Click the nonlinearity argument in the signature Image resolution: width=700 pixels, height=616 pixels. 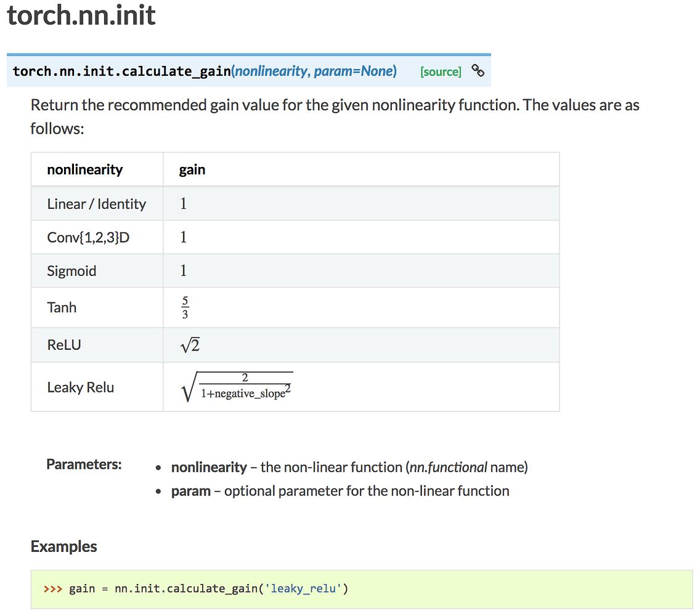(271, 71)
